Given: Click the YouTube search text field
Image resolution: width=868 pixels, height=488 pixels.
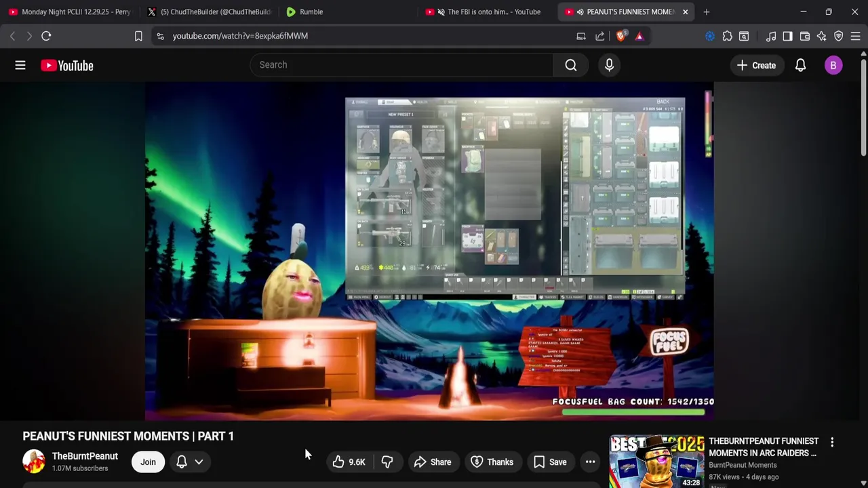Looking at the screenshot, I should tap(401, 65).
